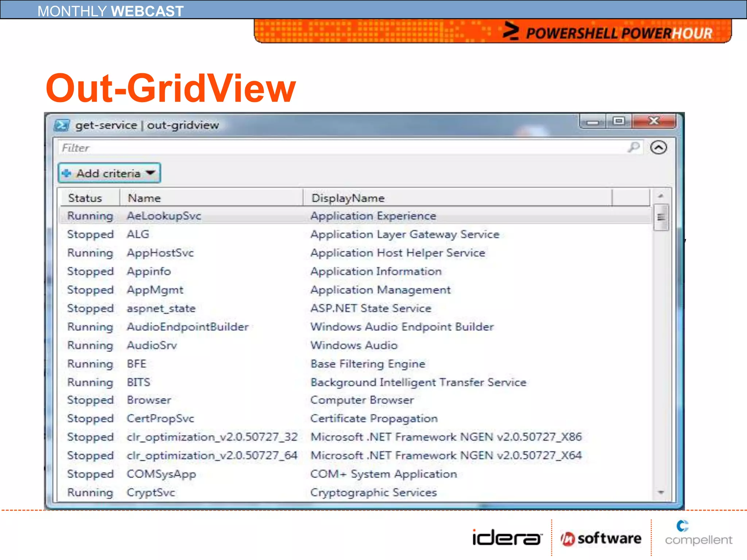The height and width of the screenshot is (560, 747).
Task: Click the ASP.NET State Service cell
Action: [371, 308]
